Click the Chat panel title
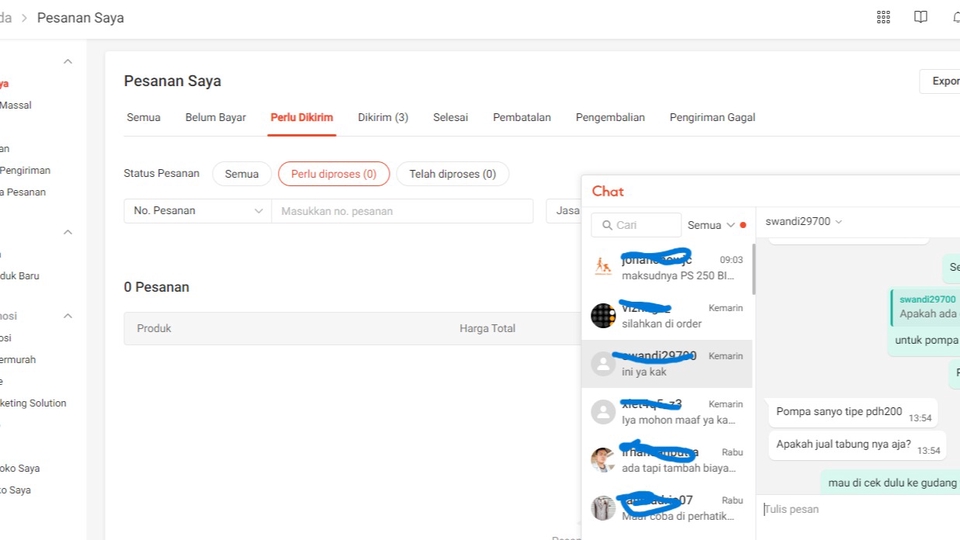The image size is (960, 540). (608, 192)
